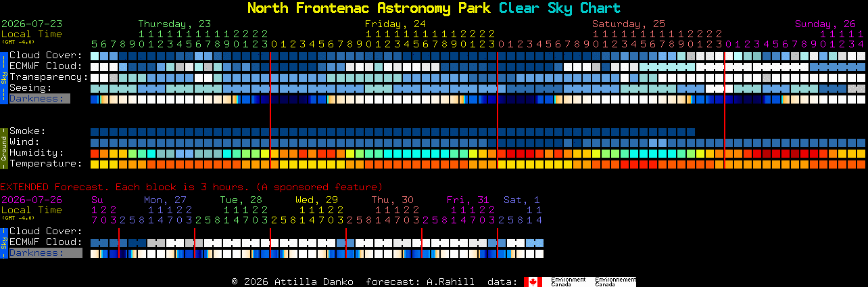Click the 'data:' label near the footer
This screenshot has width=868, height=287.
click(502, 282)
